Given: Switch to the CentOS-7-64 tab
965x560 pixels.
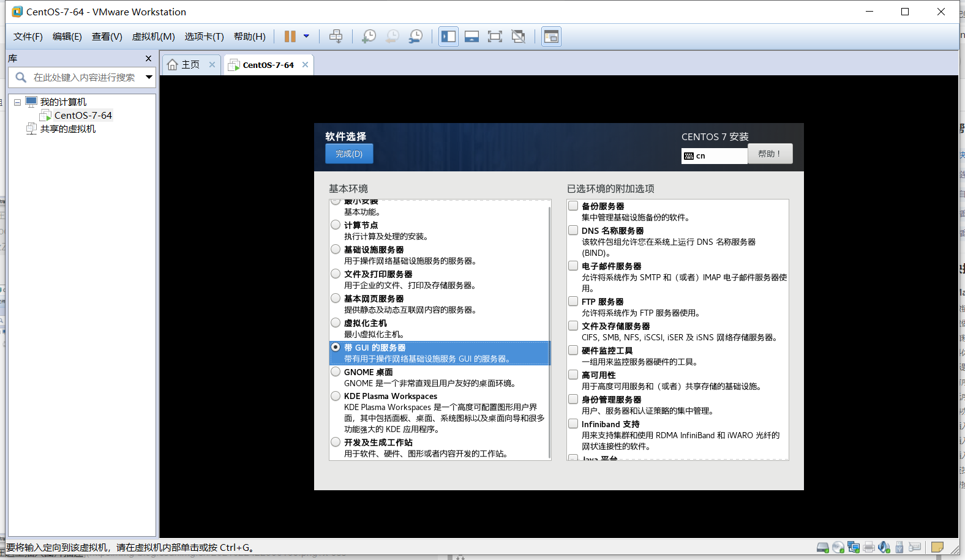Looking at the screenshot, I should click(x=268, y=64).
